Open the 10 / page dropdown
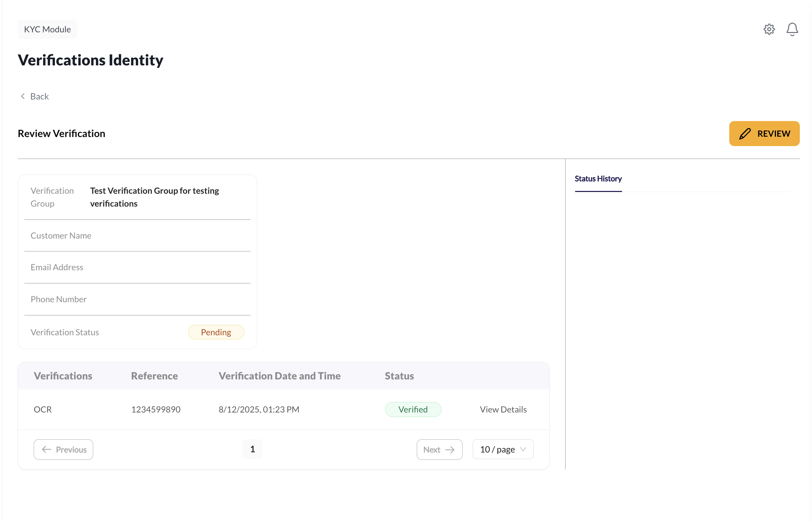Image resolution: width=812 pixels, height=521 pixels. (x=503, y=449)
